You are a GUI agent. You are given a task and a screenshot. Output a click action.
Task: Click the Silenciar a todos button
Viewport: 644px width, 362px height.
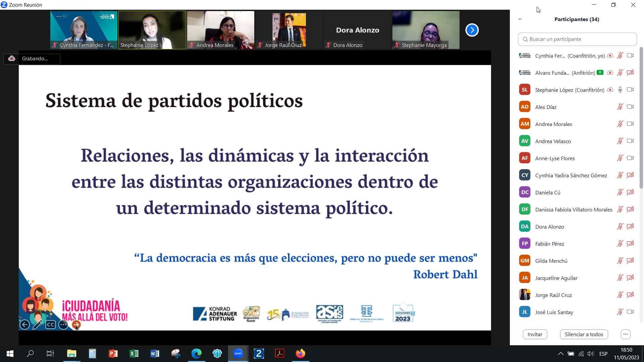click(584, 334)
